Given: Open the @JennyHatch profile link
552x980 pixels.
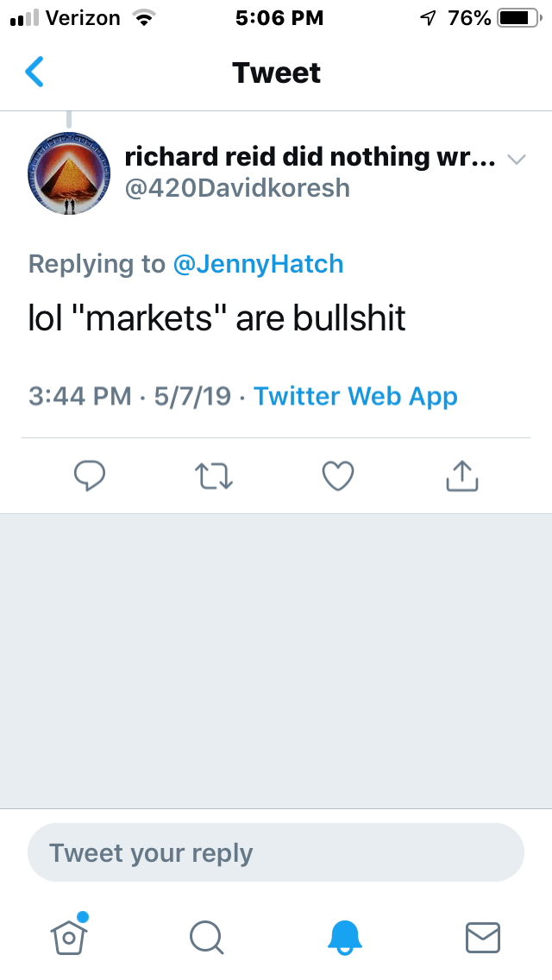Looking at the screenshot, I should [259, 264].
